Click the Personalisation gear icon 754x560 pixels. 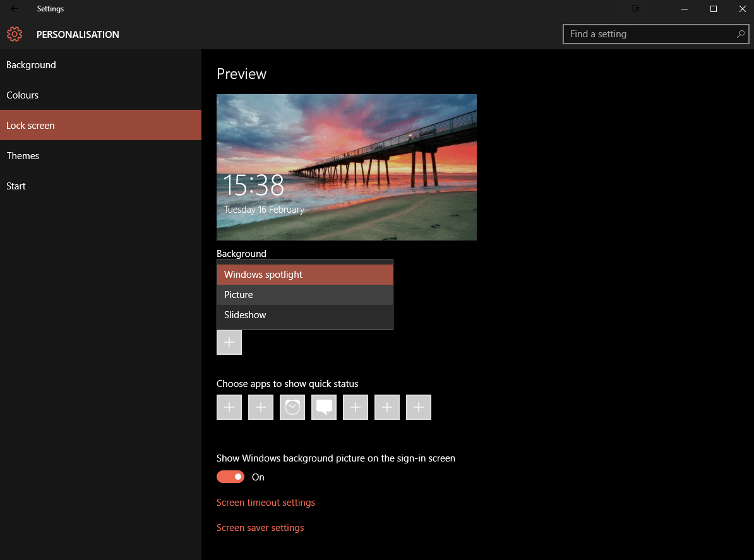[15, 34]
